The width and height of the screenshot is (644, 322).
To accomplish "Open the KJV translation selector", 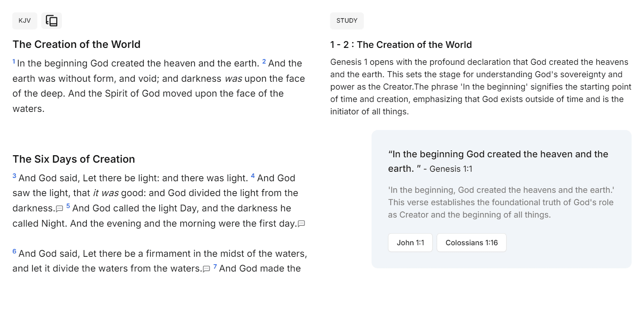I will pos(25,21).
